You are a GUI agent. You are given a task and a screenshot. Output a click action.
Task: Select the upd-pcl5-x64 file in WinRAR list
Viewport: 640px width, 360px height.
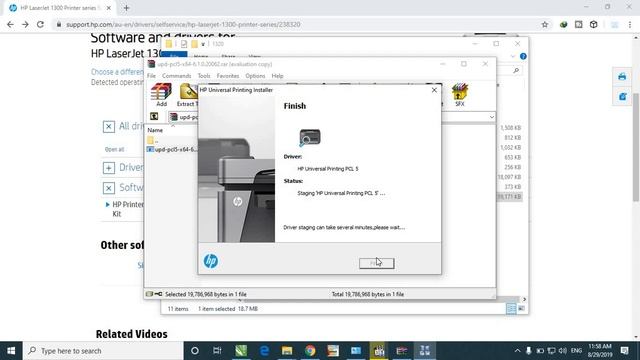pyautogui.click(x=172, y=149)
